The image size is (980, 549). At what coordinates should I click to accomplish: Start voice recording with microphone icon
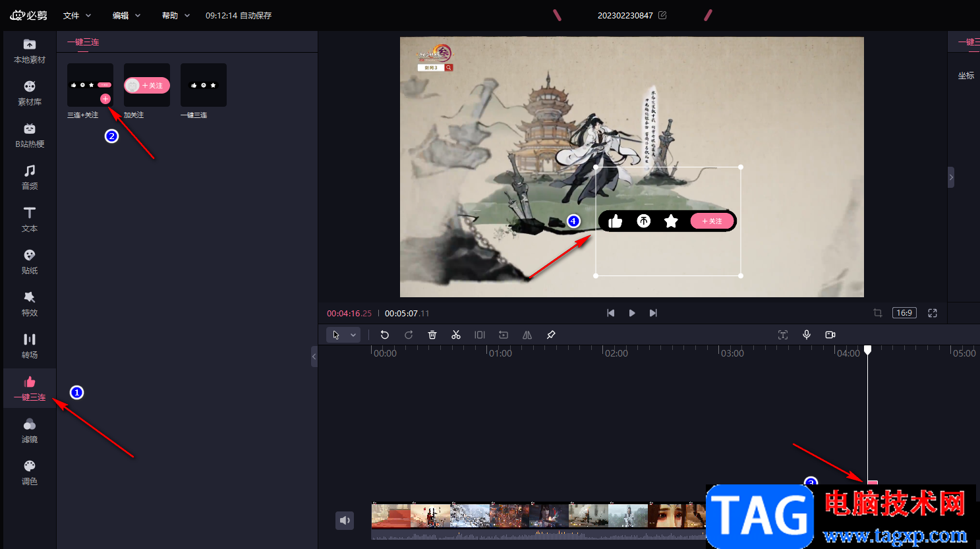tap(807, 335)
